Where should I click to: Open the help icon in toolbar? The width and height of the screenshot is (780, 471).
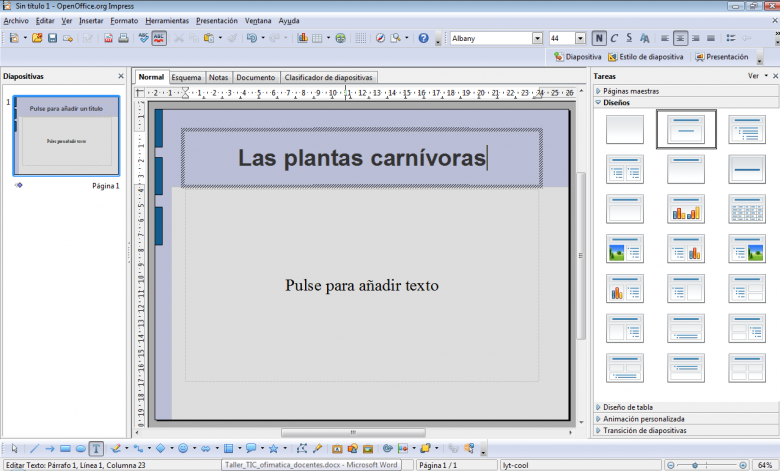point(423,38)
